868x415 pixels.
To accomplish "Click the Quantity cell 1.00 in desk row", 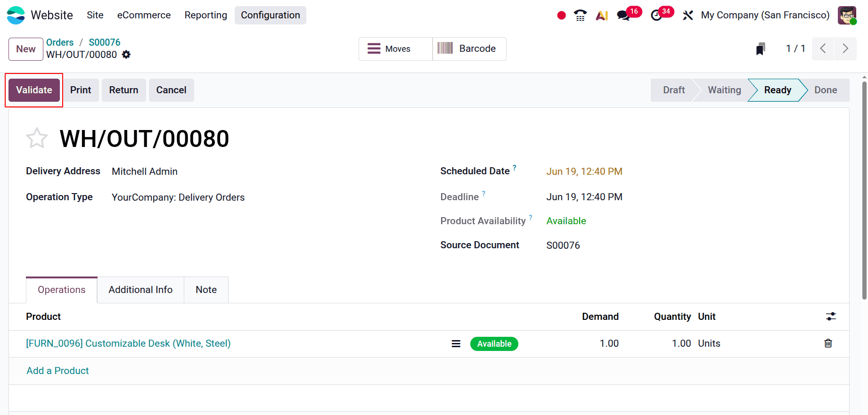I will click(x=681, y=343).
